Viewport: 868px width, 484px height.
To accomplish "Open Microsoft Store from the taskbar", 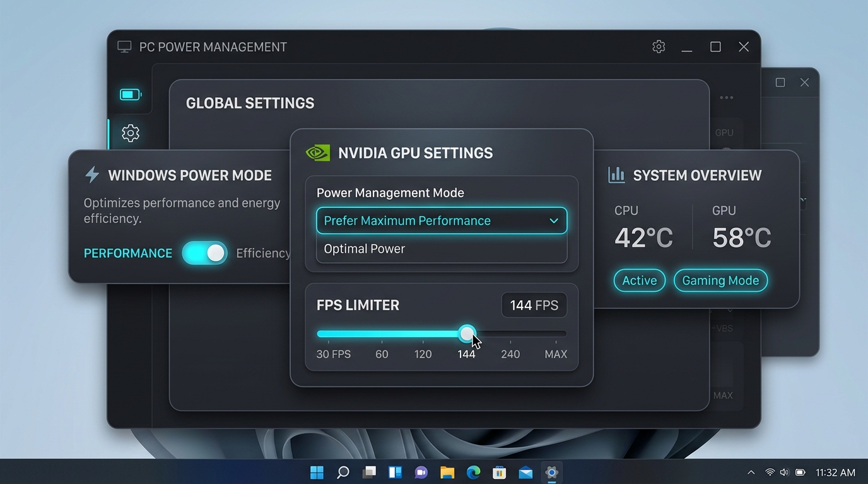I will pyautogui.click(x=500, y=473).
